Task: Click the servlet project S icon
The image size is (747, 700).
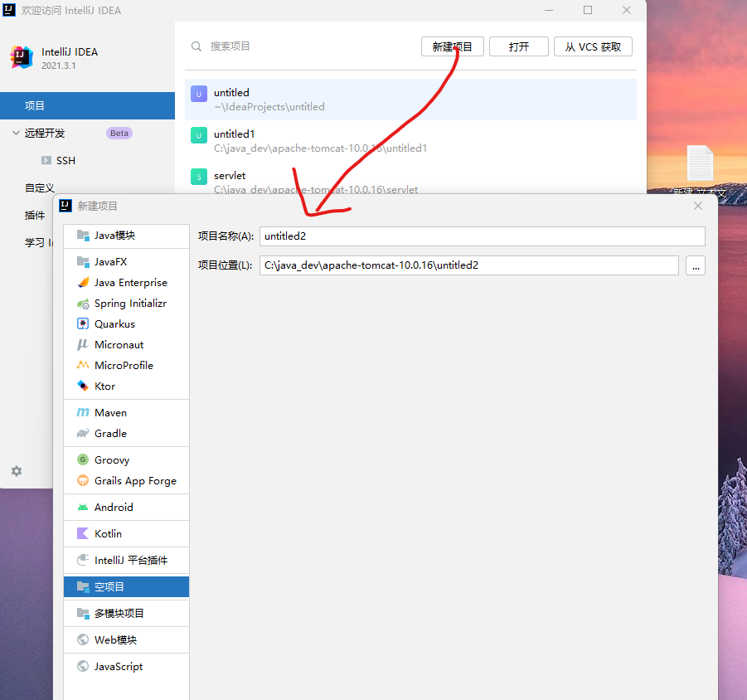Action: pyautogui.click(x=199, y=177)
